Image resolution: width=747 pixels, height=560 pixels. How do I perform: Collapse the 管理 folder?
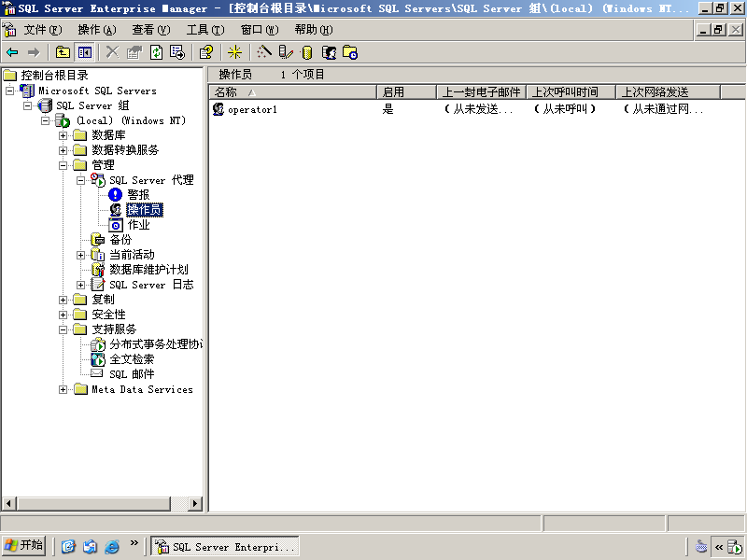[x=63, y=165]
